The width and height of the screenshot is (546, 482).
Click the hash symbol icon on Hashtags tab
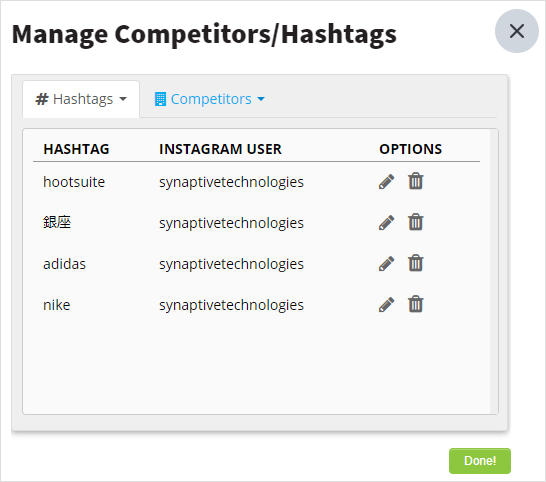[42, 99]
